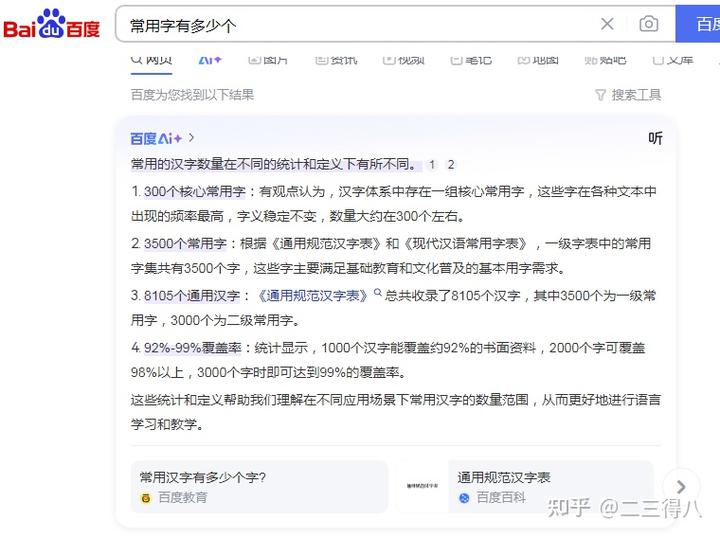
Task: Open the 通用规范汉字表 百度百科 card
Action: coord(550,487)
